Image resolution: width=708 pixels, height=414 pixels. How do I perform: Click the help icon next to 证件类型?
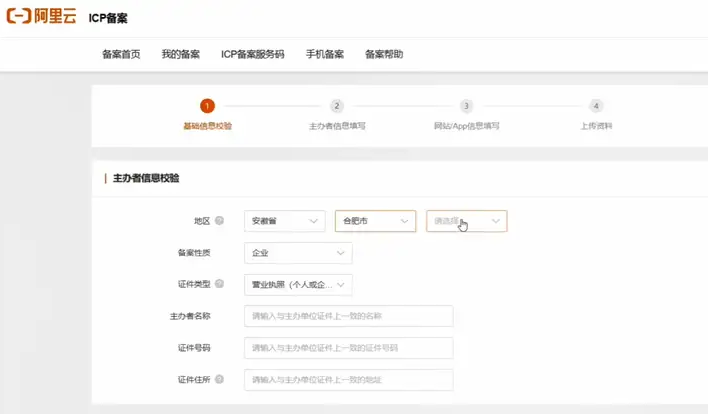coord(219,285)
